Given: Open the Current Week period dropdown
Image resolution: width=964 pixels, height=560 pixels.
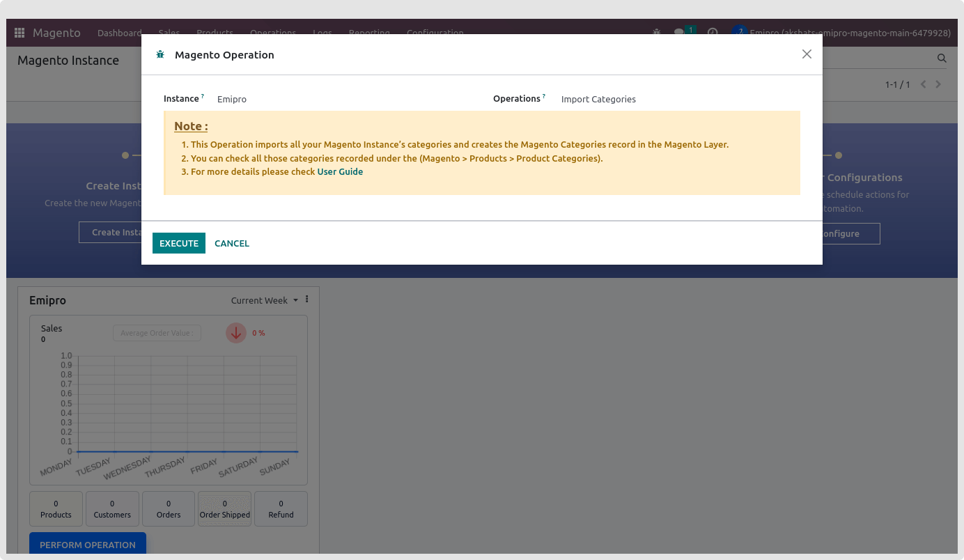Looking at the screenshot, I should click(x=265, y=300).
